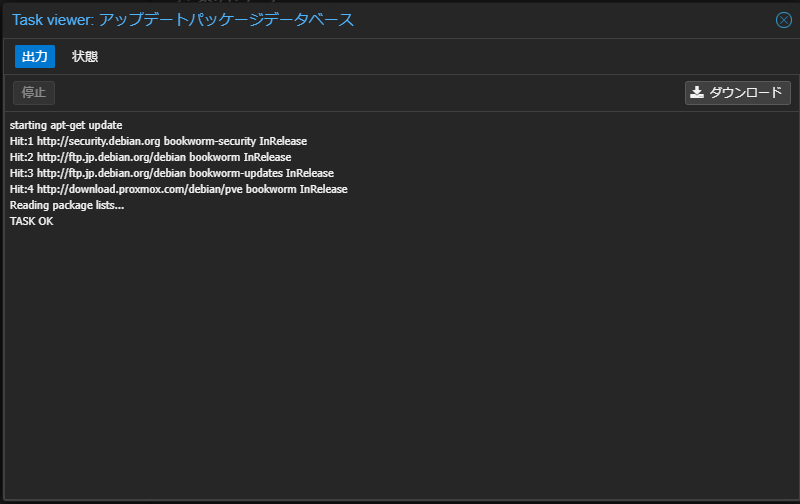Select the Hit:3 bookworm-updates line
The width and height of the screenshot is (800, 504).
171,173
